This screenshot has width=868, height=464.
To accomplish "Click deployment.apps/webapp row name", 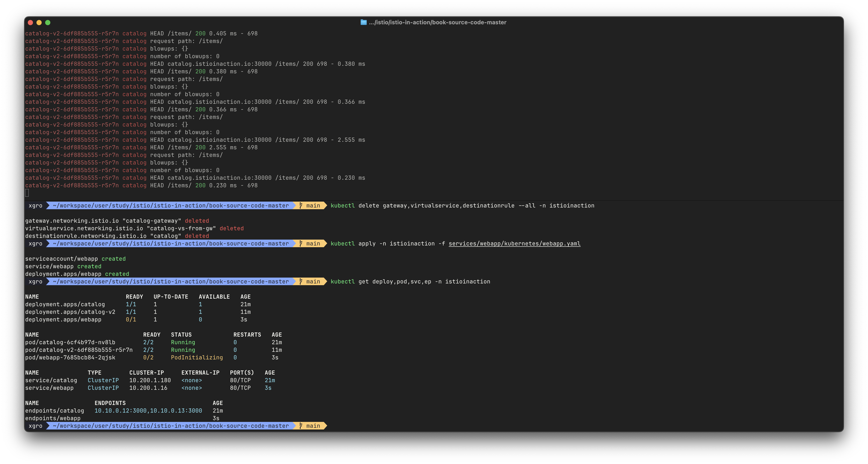I will tap(63, 319).
